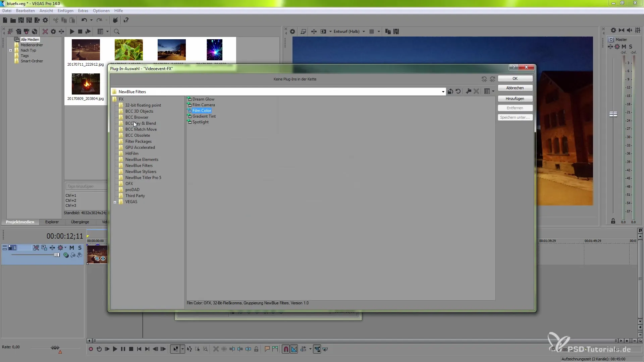The width and height of the screenshot is (644, 362).
Task: Pause timeline playback
Action: [x=123, y=349]
